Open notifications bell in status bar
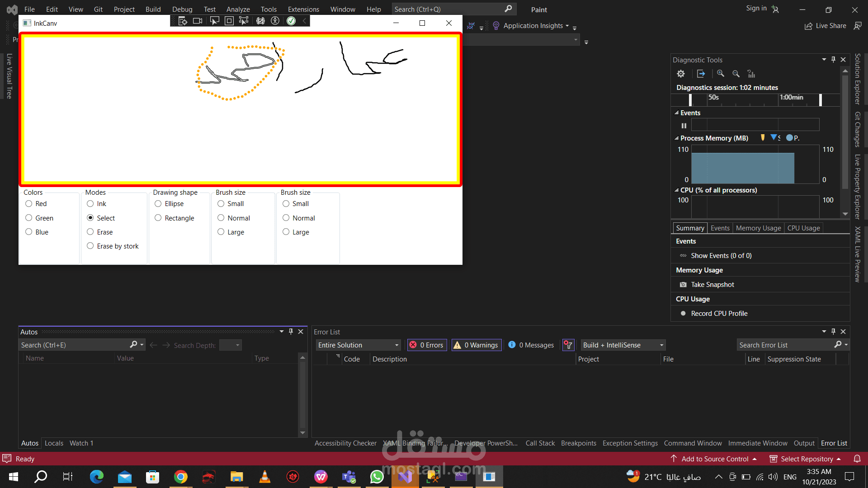Screen dimensions: 868x488 click(857, 459)
